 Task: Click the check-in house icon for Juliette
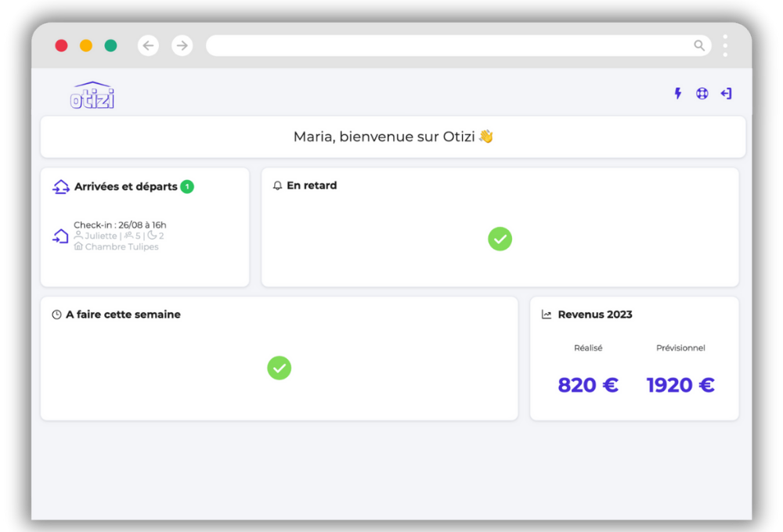click(x=60, y=236)
